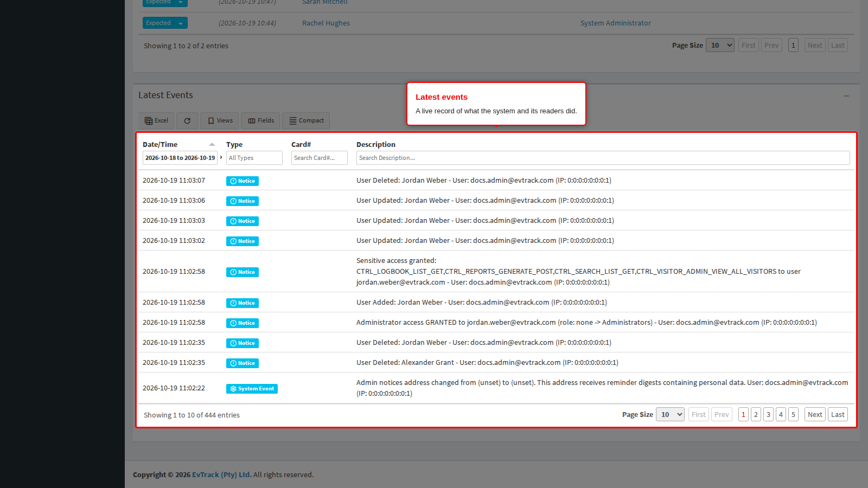Click the Notice badge at 11:03:03
Screen dimensions: 868x488
242,221
